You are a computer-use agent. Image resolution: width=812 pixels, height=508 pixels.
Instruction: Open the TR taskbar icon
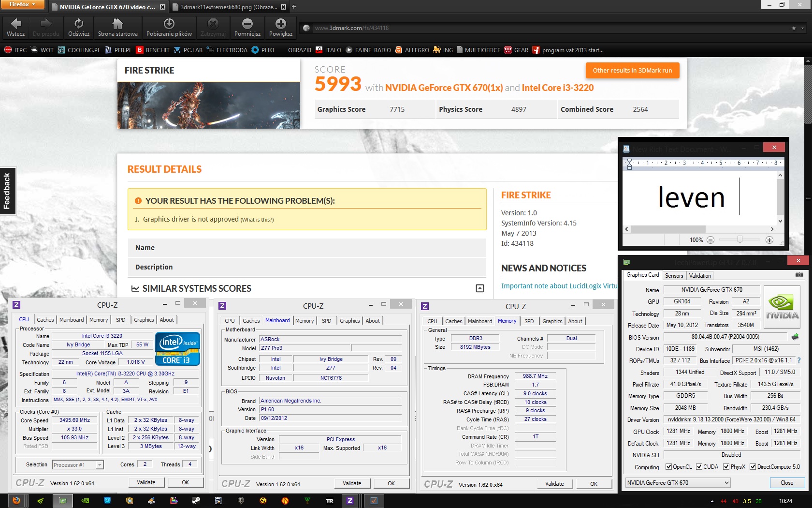click(330, 501)
